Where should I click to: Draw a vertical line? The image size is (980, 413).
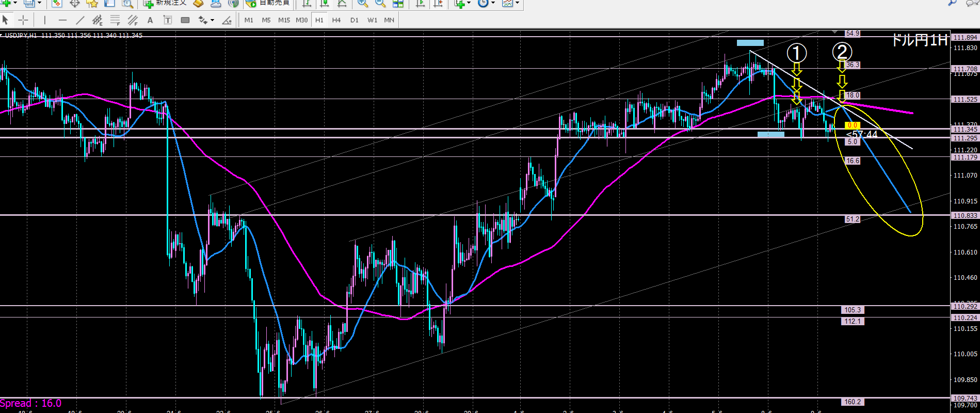45,20
